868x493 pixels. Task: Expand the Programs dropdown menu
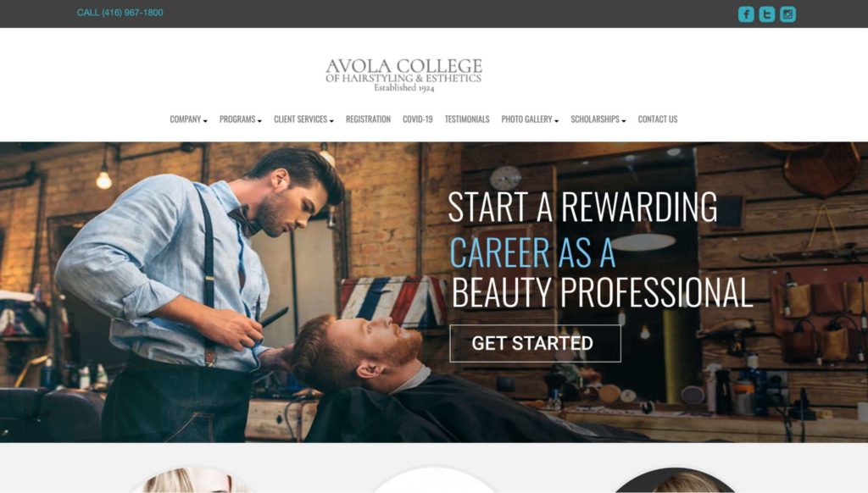[240, 119]
